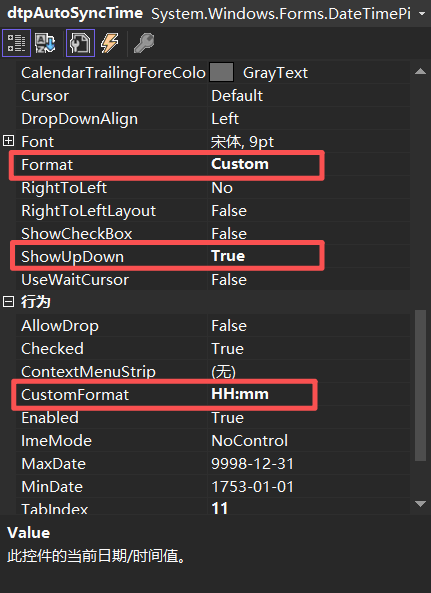Click the AllowDrop value False

pos(229,326)
